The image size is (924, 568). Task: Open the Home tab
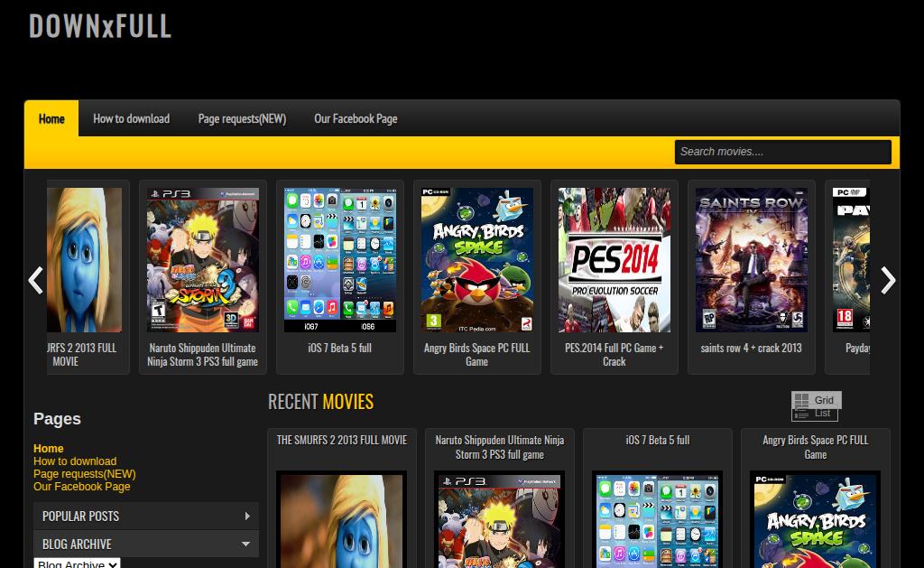coord(51,118)
